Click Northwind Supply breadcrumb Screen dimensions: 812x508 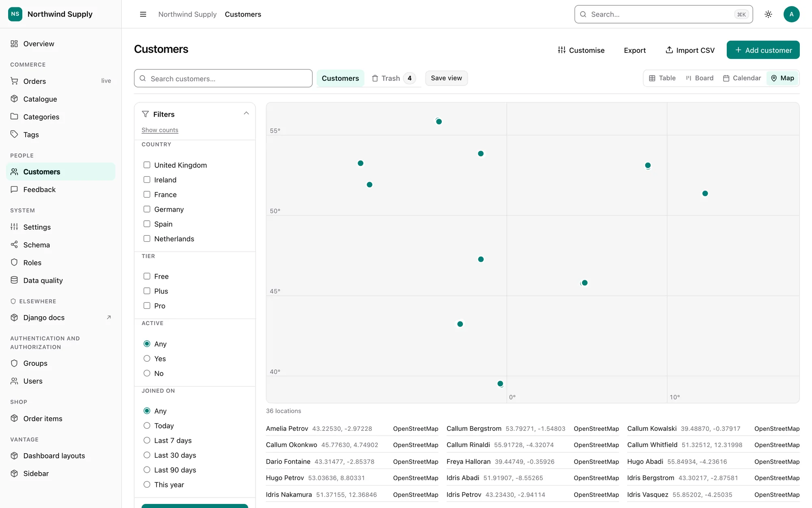187,14
